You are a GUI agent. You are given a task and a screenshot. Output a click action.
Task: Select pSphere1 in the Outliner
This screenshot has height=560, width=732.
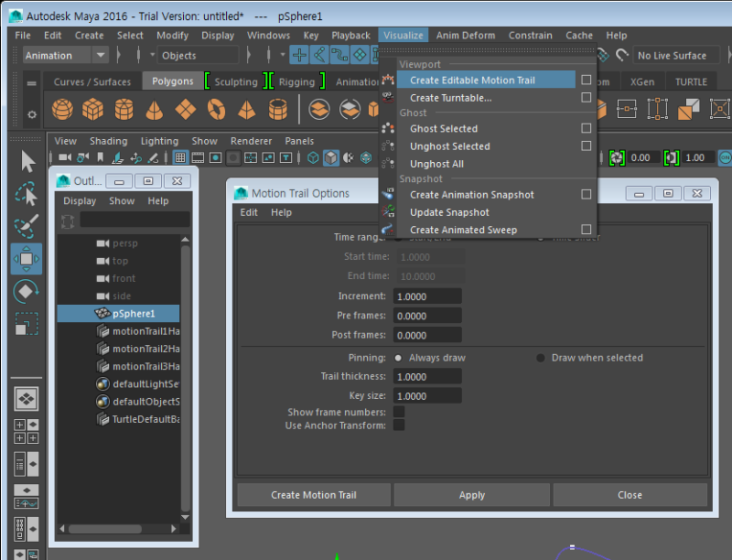(118, 314)
